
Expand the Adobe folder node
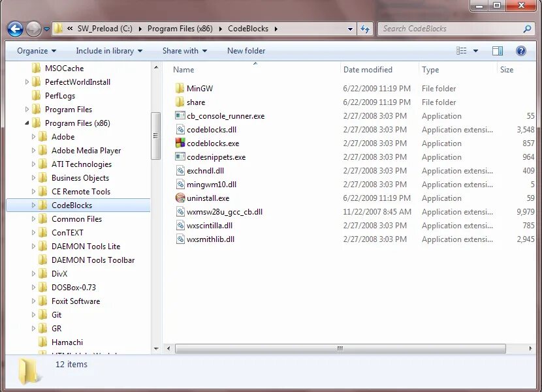[33, 136]
